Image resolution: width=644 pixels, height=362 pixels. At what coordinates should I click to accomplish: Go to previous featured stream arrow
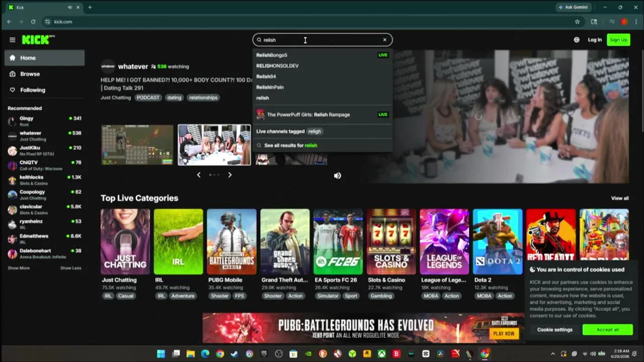(x=199, y=174)
